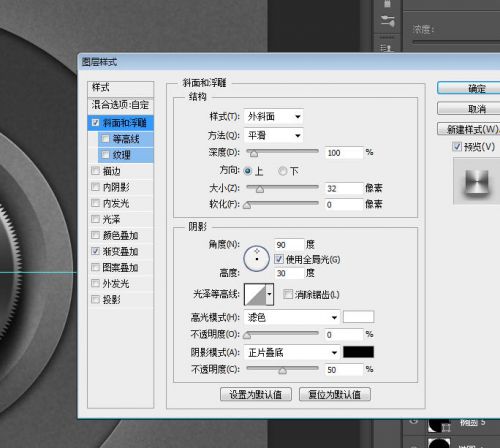
Task: Click the lock icon in the panel
Action: (x=387, y=3)
